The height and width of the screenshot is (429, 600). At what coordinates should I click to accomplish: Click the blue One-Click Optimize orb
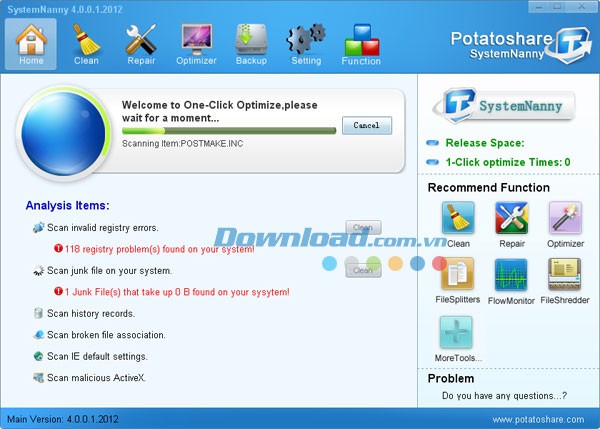tap(64, 133)
